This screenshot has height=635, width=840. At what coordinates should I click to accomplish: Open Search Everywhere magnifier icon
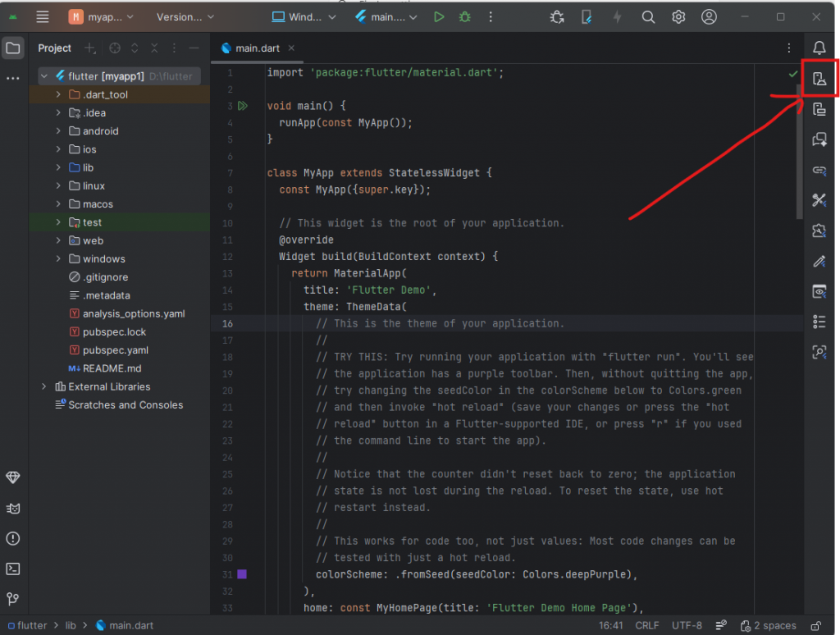(x=648, y=17)
